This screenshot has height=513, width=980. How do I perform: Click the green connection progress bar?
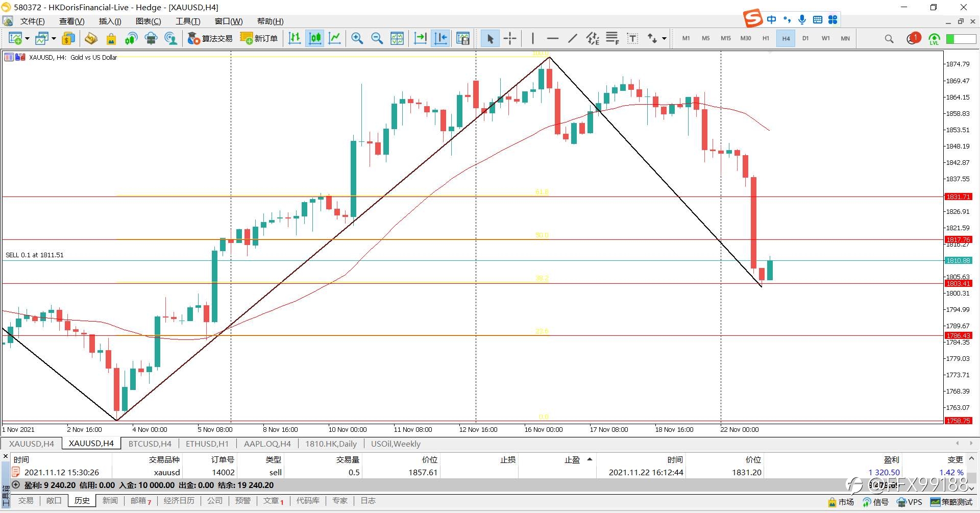[x=961, y=39]
